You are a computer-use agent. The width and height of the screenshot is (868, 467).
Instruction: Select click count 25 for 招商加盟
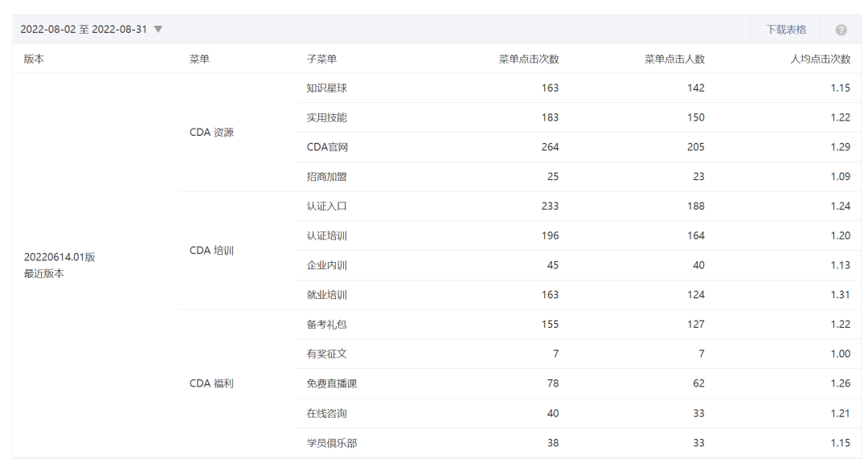[553, 177]
